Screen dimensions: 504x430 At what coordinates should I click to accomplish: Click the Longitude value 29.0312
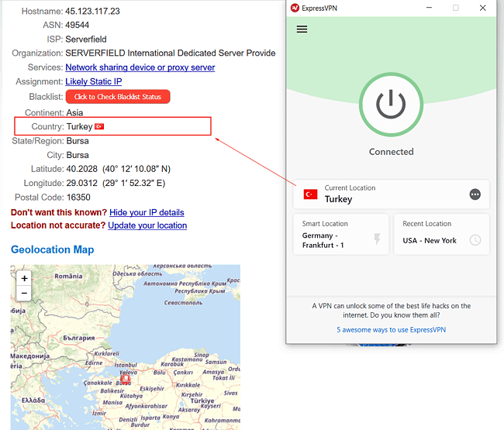[81, 183]
